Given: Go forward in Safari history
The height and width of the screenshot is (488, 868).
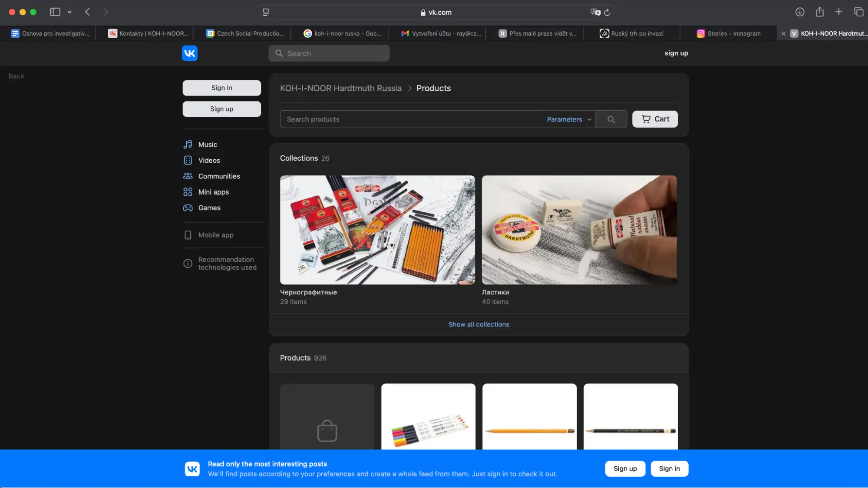Looking at the screenshot, I should (106, 12).
